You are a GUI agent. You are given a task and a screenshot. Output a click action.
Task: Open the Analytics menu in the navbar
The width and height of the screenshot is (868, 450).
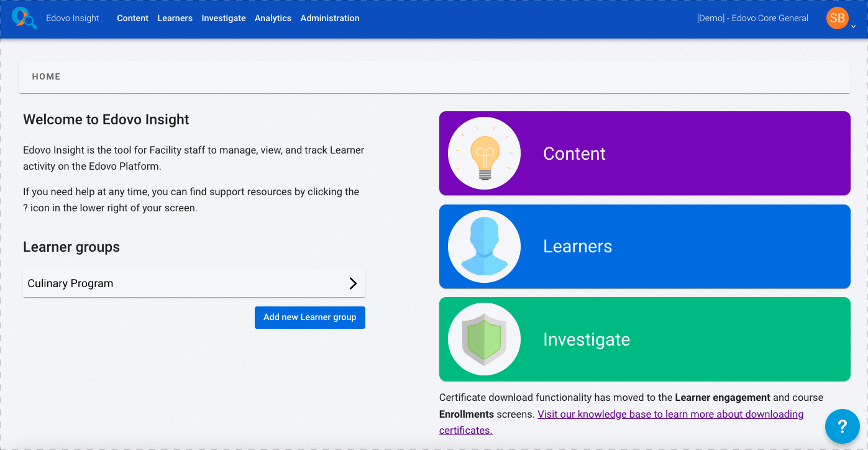pyautogui.click(x=273, y=18)
